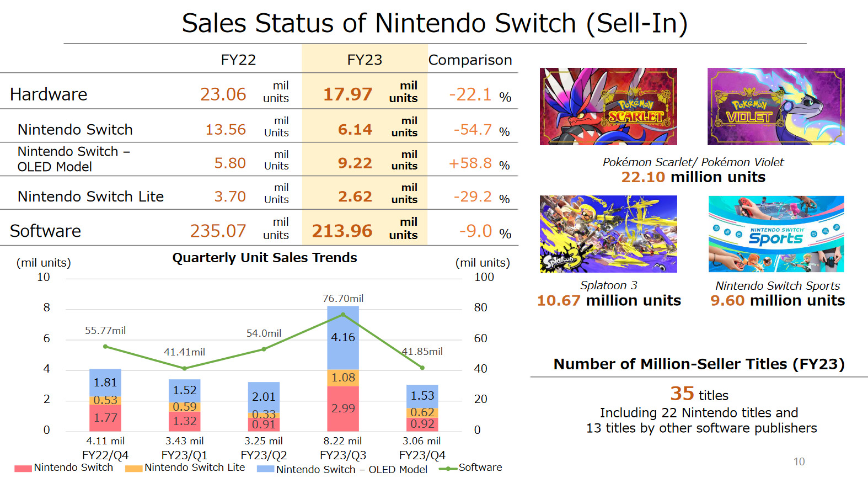Image resolution: width=868 pixels, height=483 pixels.
Task: Click the 76.70mil software data point label
Action: point(343,299)
